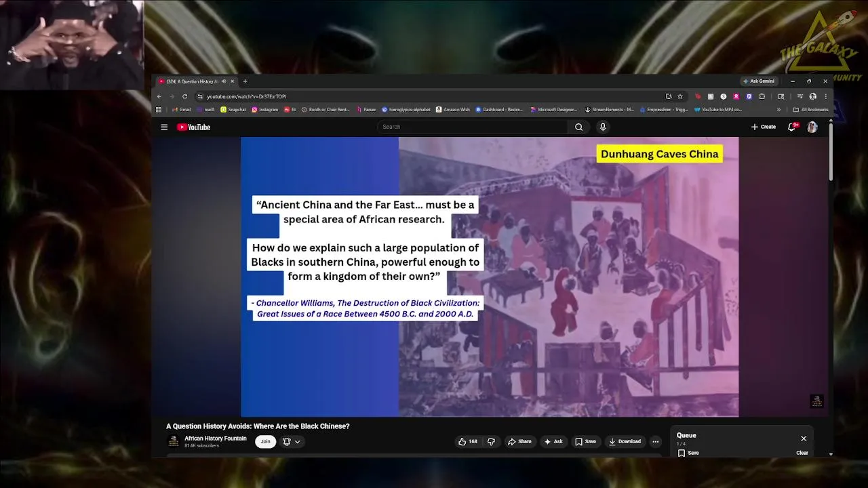Open the Microsoft Designer bookmark
868x488 pixels.
click(x=554, y=109)
